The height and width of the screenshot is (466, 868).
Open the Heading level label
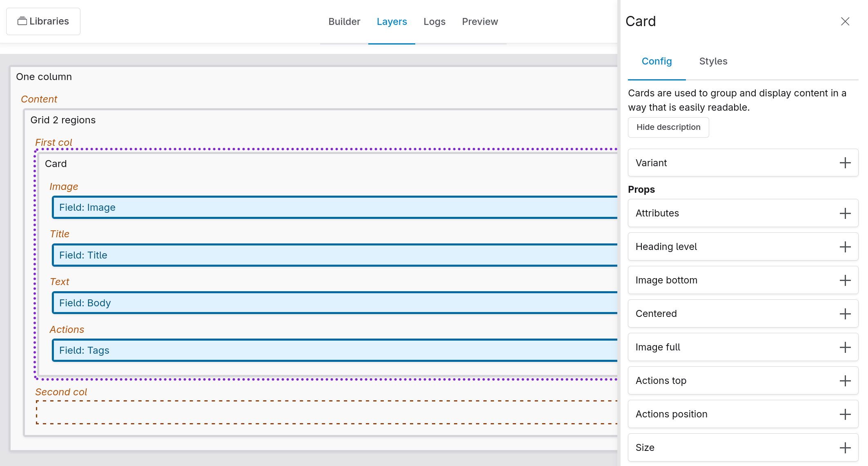(666, 247)
